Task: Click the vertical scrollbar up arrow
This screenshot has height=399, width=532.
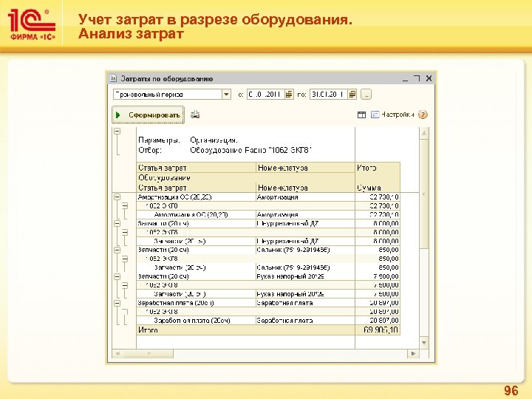Action: (424, 133)
